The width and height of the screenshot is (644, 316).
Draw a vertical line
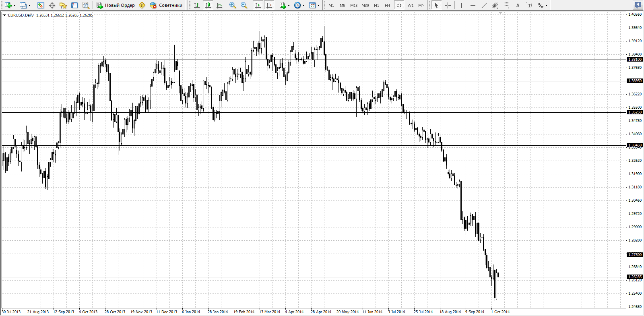[x=461, y=5]
